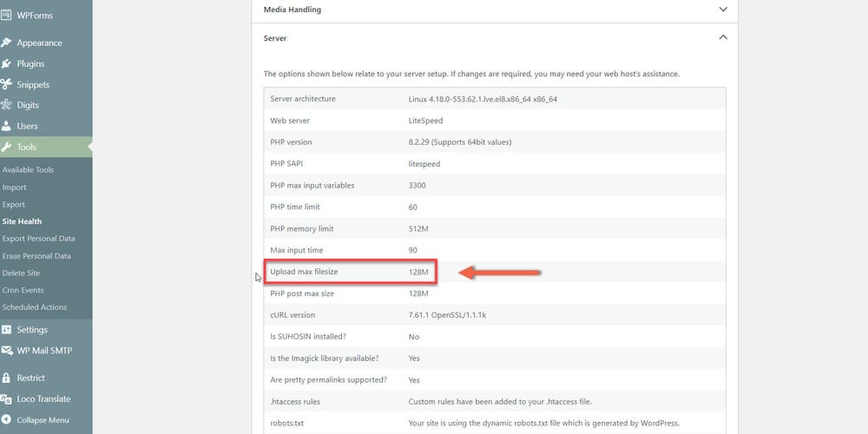Screen dimensions: 868x434
Task: Open the Scheduled Actions page
Action: (34, 307)
